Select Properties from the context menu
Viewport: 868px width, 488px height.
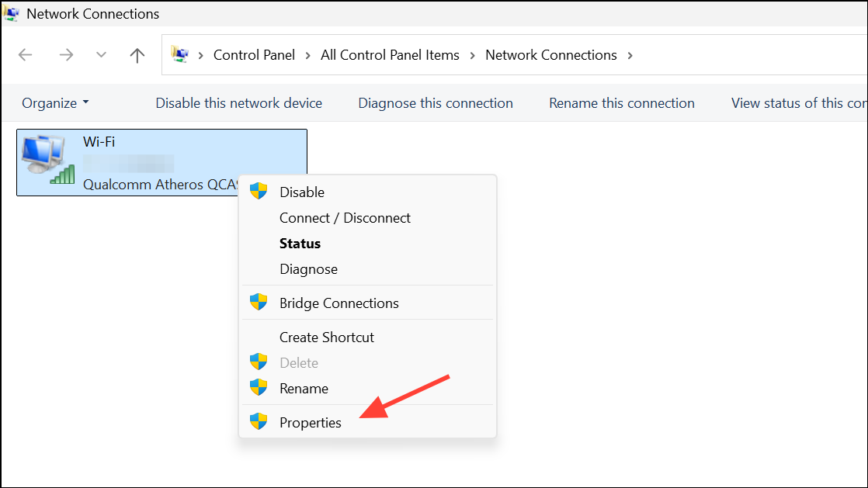(x=311, y=423)
